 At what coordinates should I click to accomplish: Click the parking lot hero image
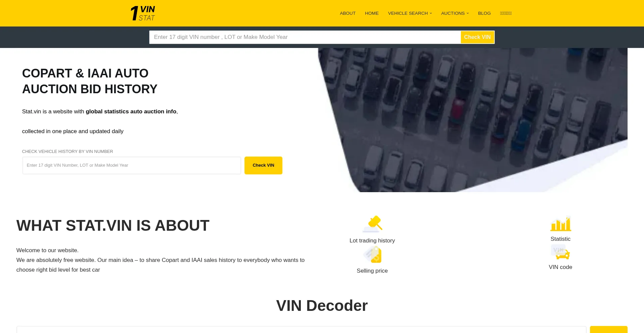(x=473, y=120)
